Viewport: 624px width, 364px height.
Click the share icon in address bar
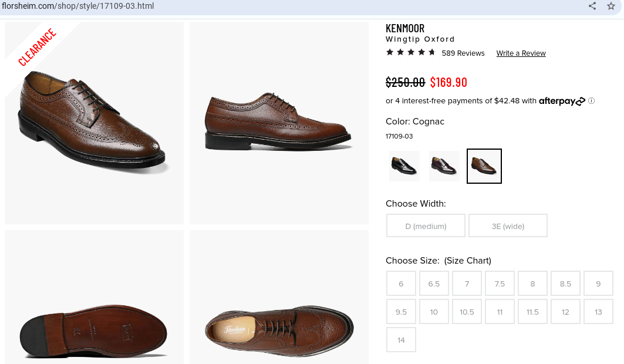592,6
